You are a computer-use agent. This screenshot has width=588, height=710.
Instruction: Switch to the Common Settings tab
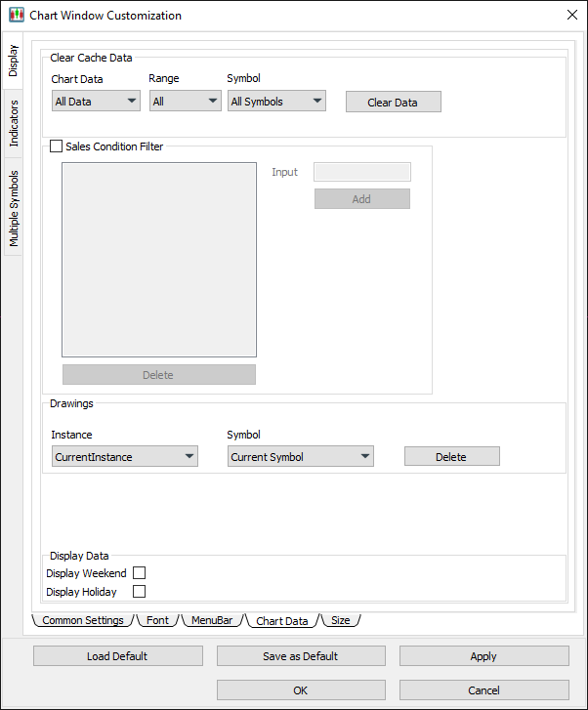(x=83, y=621)
